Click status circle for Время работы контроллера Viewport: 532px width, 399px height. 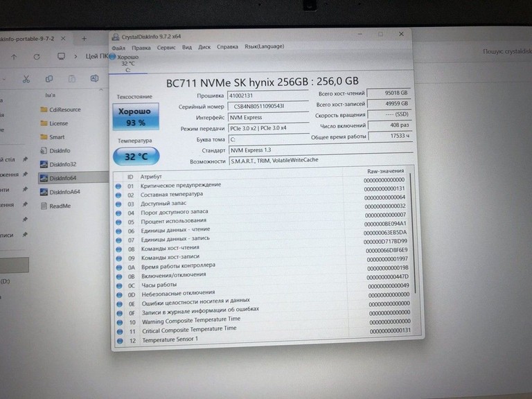(x=119, y=267)
